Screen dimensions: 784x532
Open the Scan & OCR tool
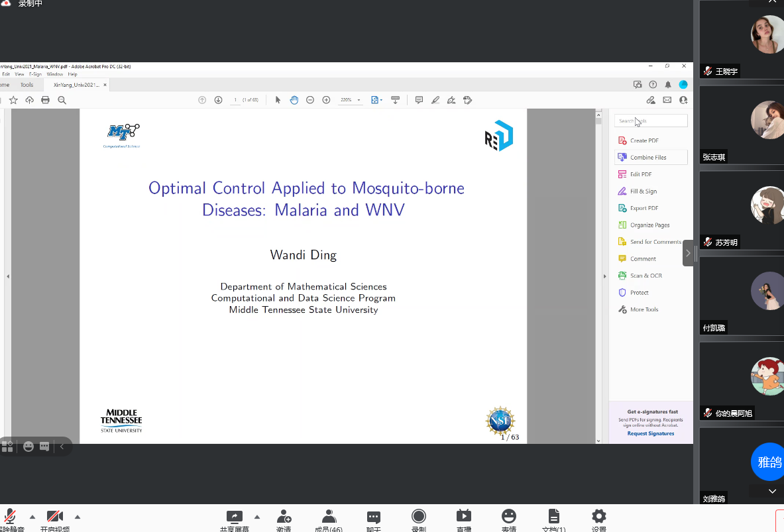pyautogui.click(x=645, y=276)
